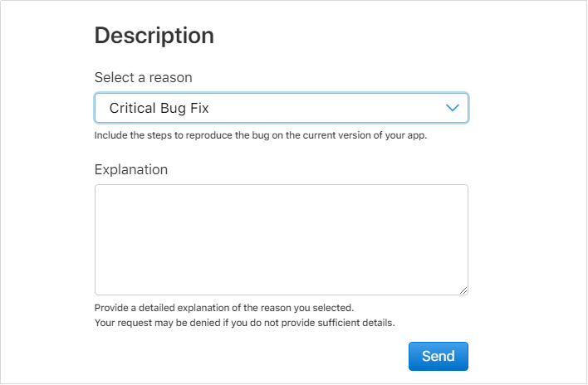The height and width of the screenshot is (385, 588).
Task: Click the blue chevron dropdown arrow
Action: (453, 108)
